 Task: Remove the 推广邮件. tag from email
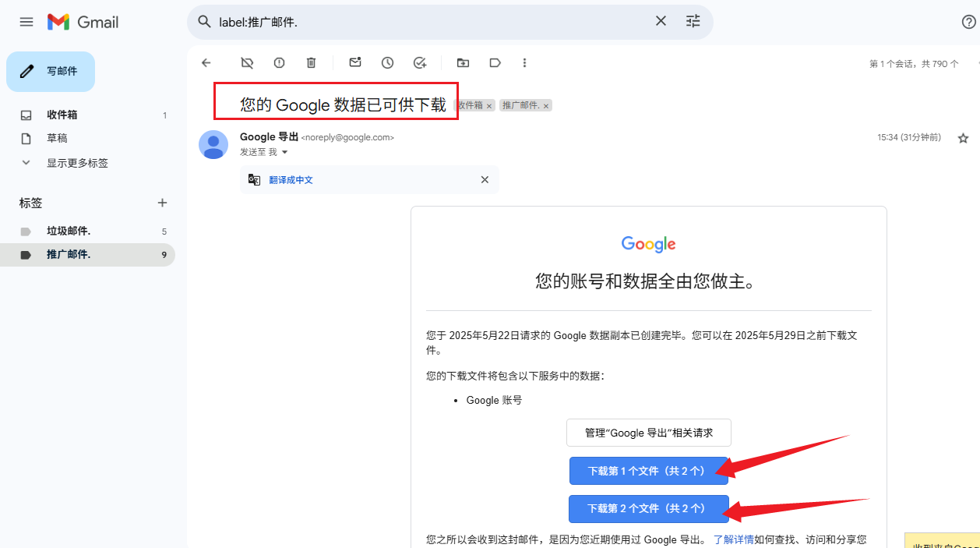(546, 106)
